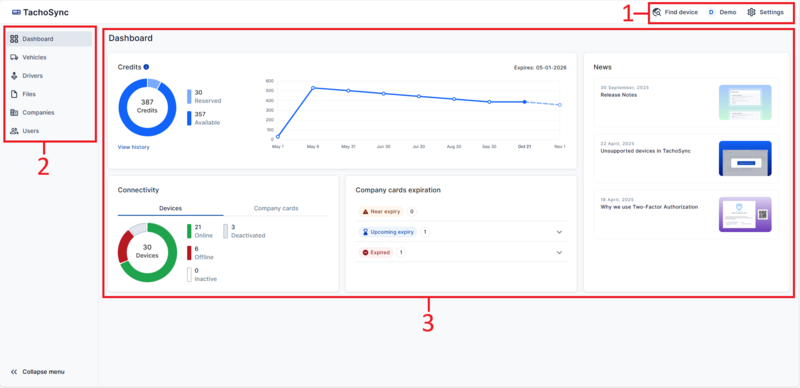800x388 pixels.
Task: Click the Unsupported devices article thumbnail
Action: point(745,158)
